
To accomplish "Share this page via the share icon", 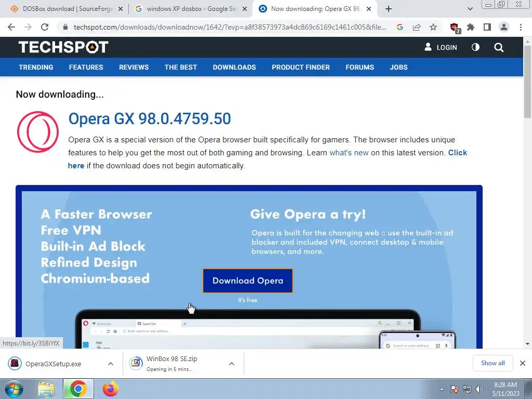I will (417, 27).
